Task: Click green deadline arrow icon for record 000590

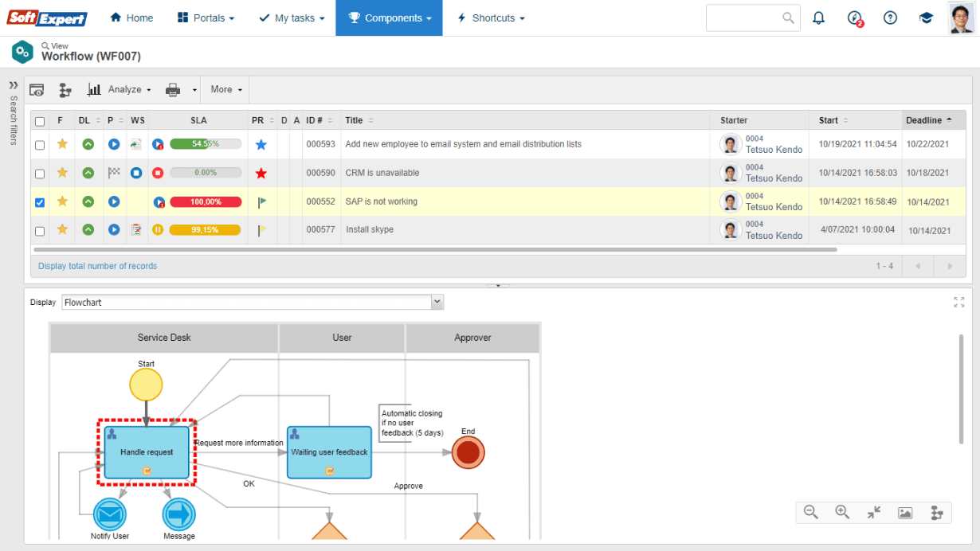Action: pyautogui.click(x=88, y=173)
